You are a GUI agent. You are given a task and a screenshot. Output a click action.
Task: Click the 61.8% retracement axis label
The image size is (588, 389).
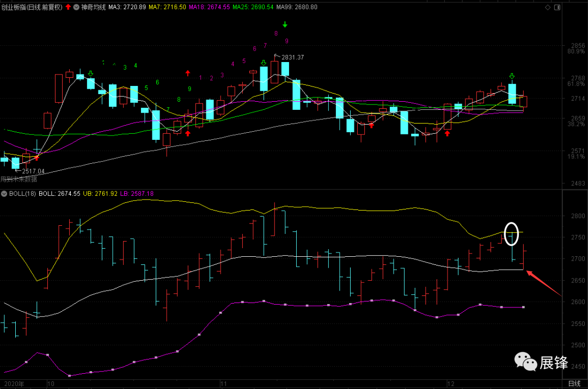[x=575, y=84]
